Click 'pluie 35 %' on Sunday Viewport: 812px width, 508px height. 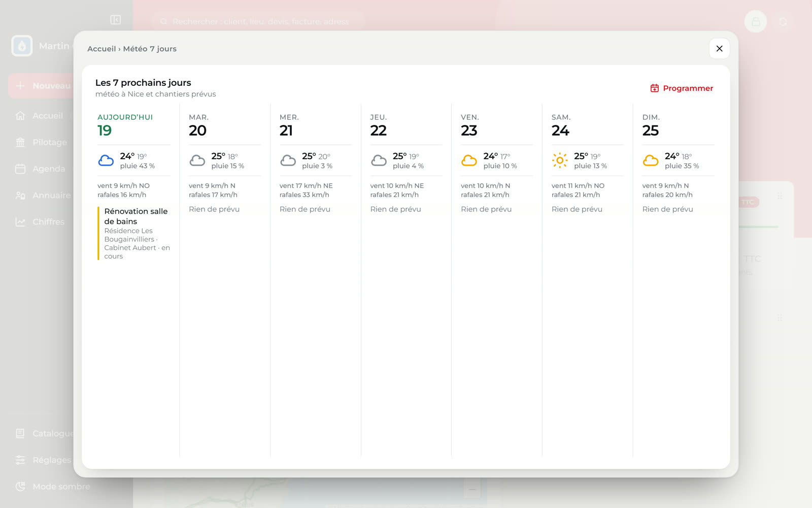coord(682,166)
